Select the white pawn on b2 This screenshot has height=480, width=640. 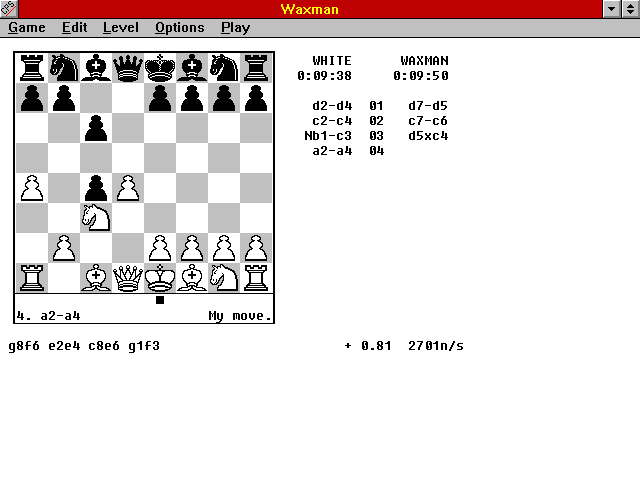click(64, 248)
